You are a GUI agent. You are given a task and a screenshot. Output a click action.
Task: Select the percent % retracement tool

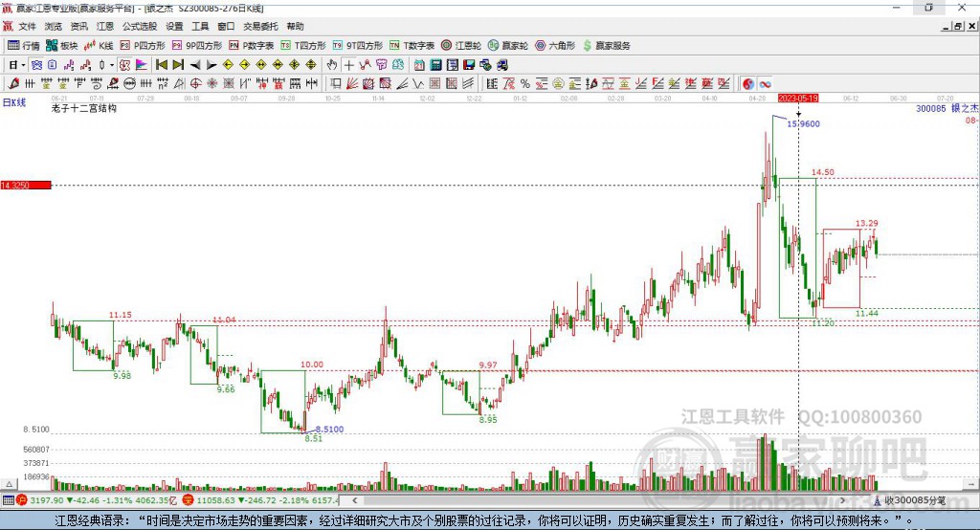(525, 84)
